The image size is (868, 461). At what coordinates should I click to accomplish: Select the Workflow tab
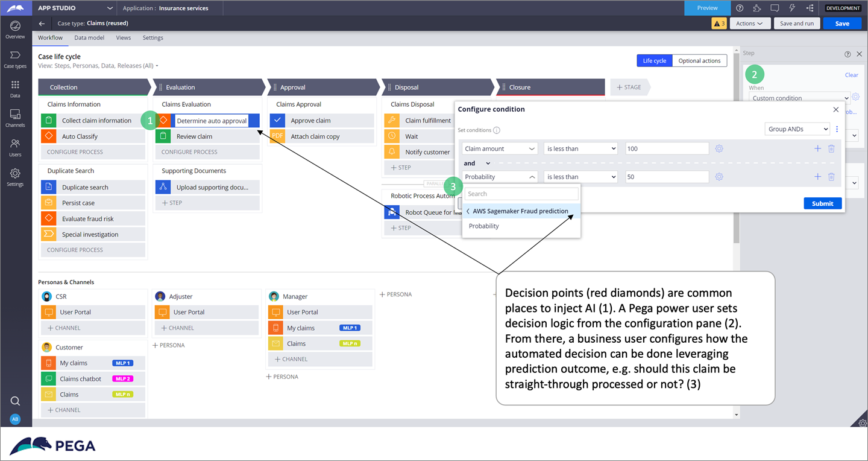tap(50, 37)
